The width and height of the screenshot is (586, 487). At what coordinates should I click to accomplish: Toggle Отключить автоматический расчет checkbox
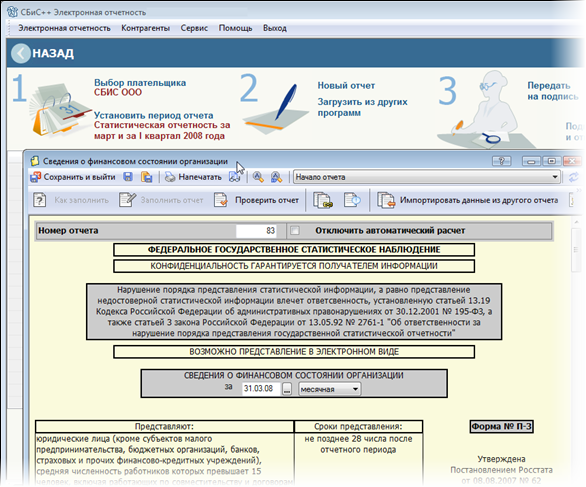coord(295,231)
